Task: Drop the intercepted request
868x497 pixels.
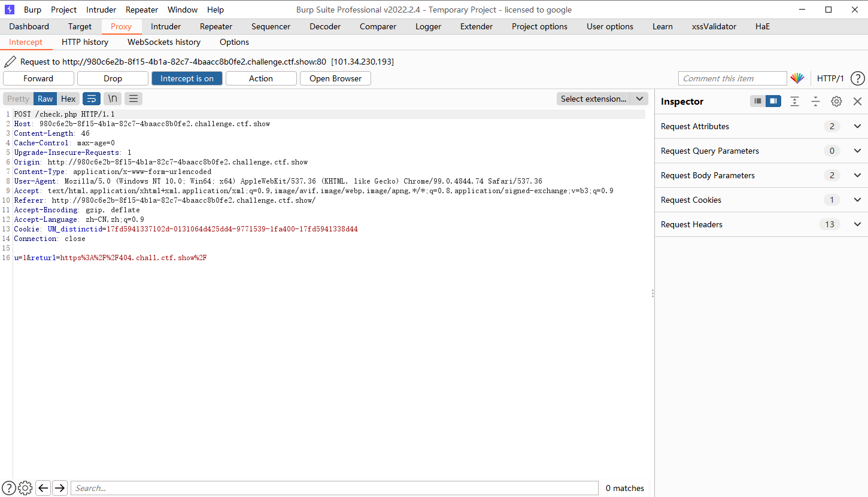Action: tap(113, 78)
